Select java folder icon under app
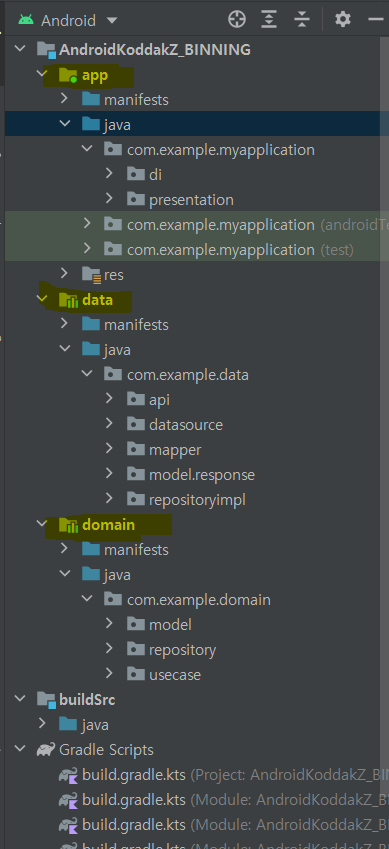This screenshot has height=849, width=389. tap(90, 125)
